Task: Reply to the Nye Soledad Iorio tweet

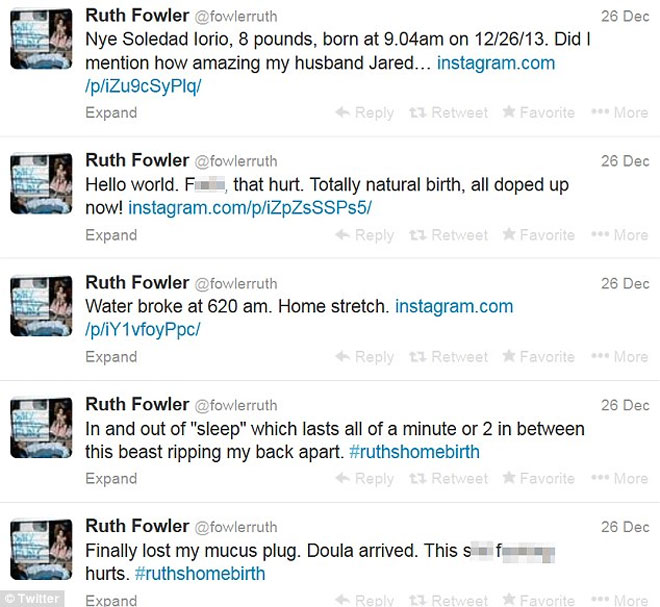Action: click(x=364, y=113)
